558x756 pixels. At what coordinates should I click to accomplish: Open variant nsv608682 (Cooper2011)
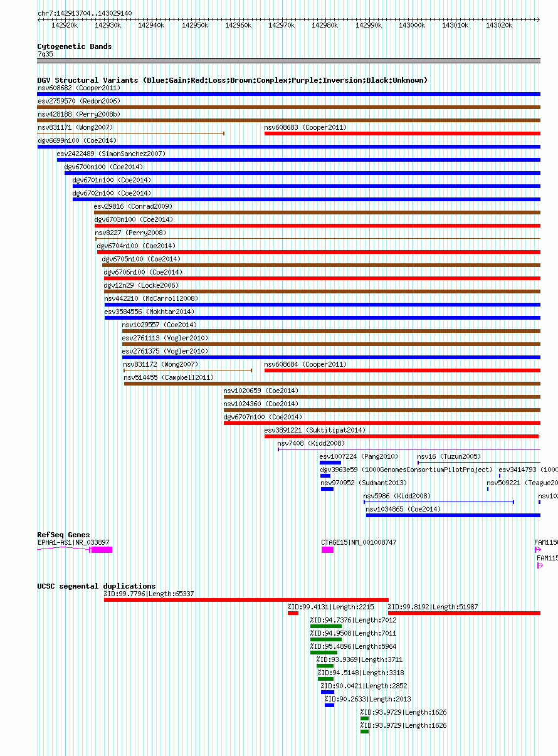[78, 88]
